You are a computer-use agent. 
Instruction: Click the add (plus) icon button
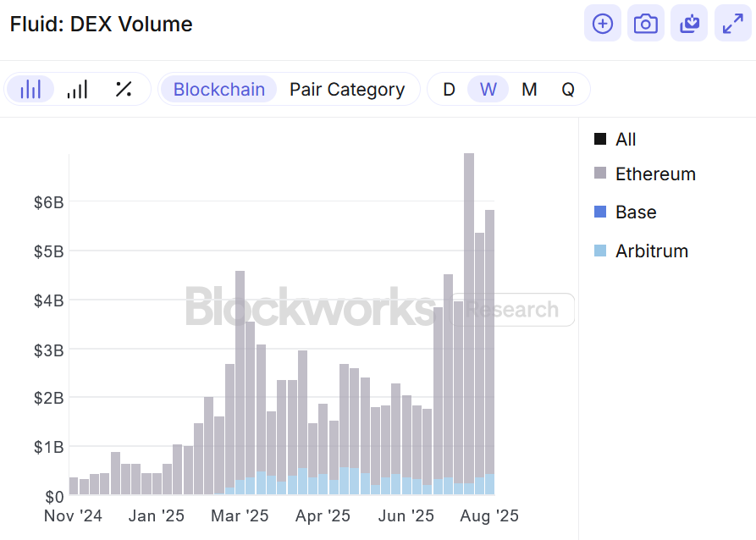(x=602, y=24)
